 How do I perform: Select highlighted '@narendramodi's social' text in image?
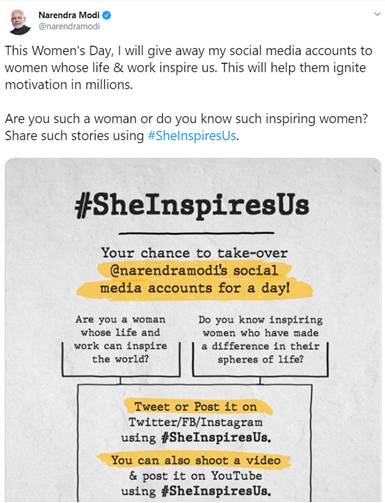tap(194, 270)
